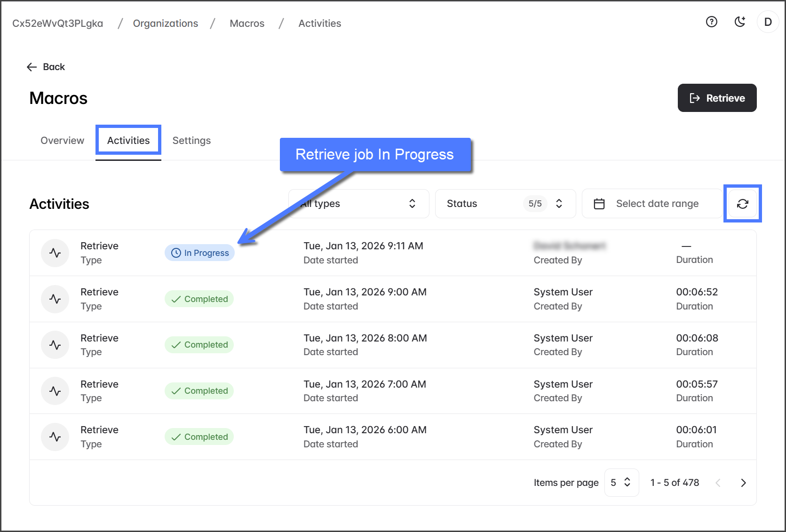Open the Settings tab

[x=191, y=141]
